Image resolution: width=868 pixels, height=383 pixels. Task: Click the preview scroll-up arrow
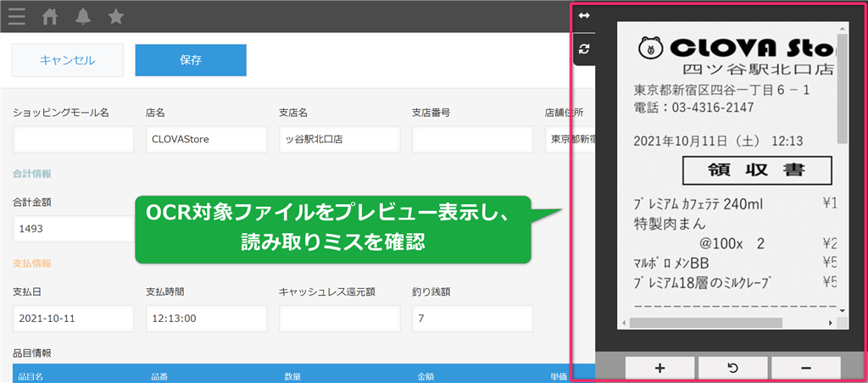[x=842, y=27]
